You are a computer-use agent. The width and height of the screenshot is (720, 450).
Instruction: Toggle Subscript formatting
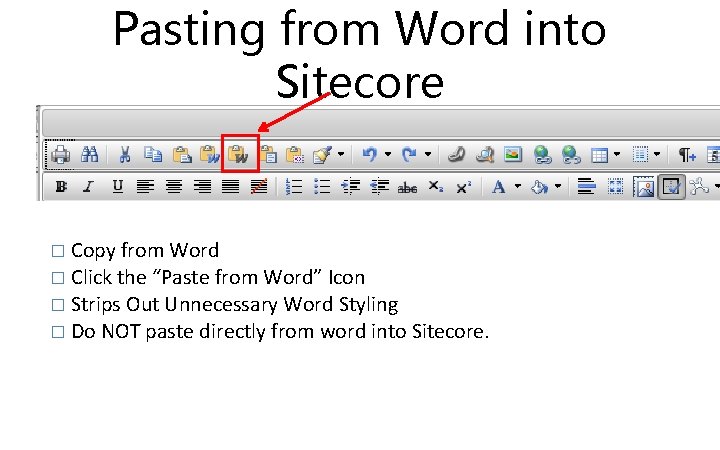point(436,187)
